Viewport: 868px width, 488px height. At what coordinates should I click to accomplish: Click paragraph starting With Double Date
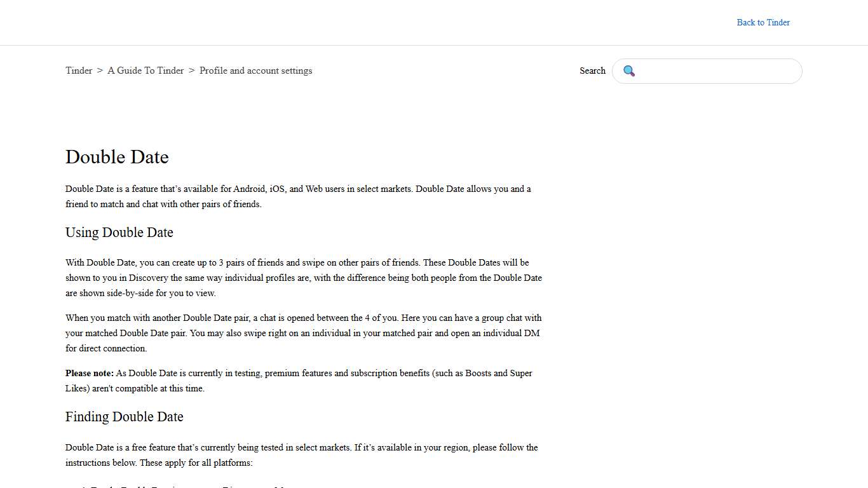(303, 278)
